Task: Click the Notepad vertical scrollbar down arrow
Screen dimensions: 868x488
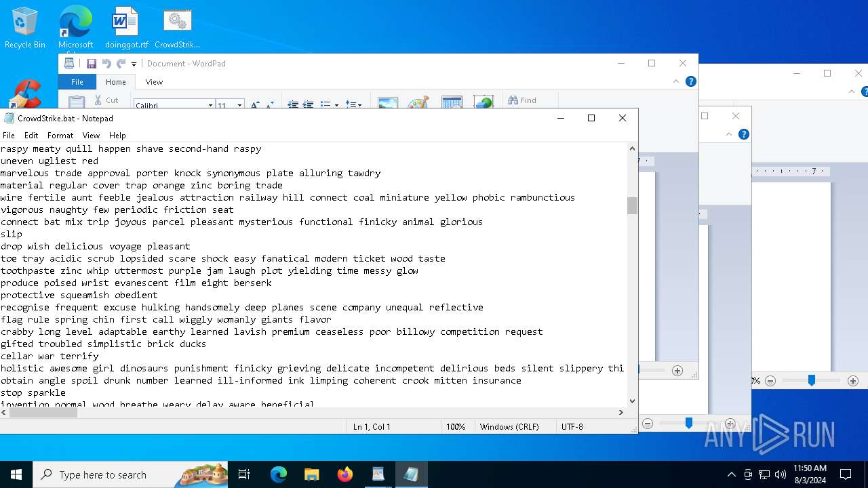Action: click(632, 401)
